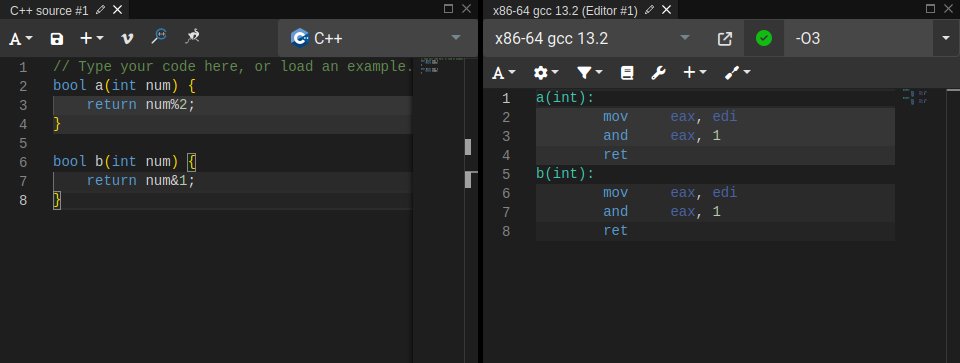Open the Add new menu in source editor
The image size is (960, 363).
92,39
